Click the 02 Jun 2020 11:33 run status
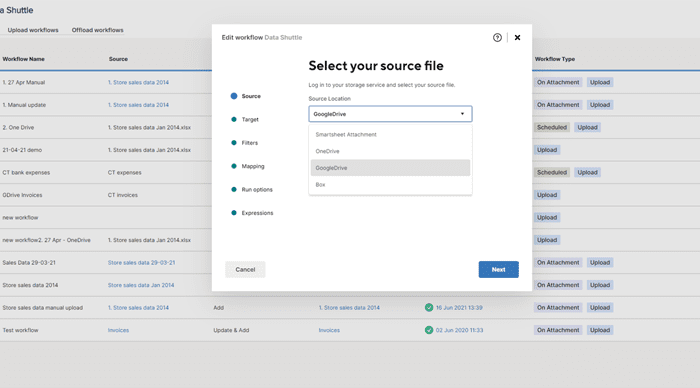Viewport: 700px width, 388px height. (x=459, y=330)
